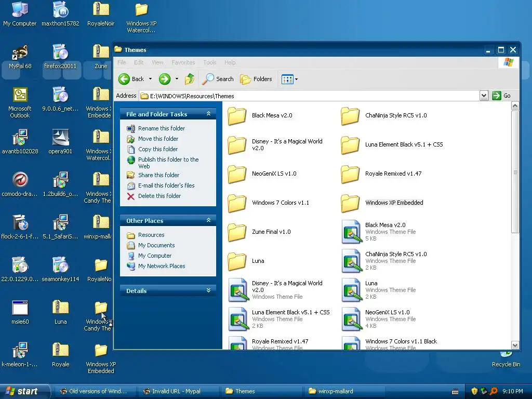Open the View menu

[x=157, y=62]
